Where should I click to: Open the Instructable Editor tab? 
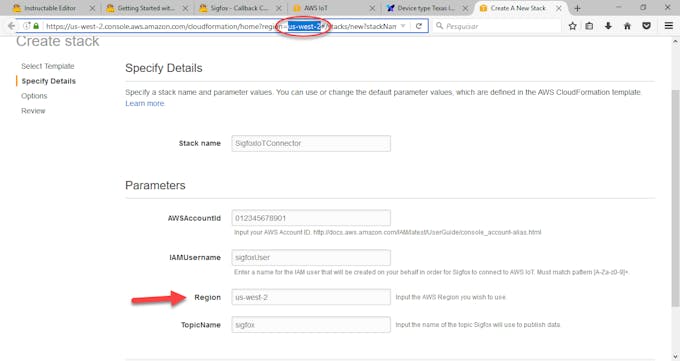[x=53, y=8]
